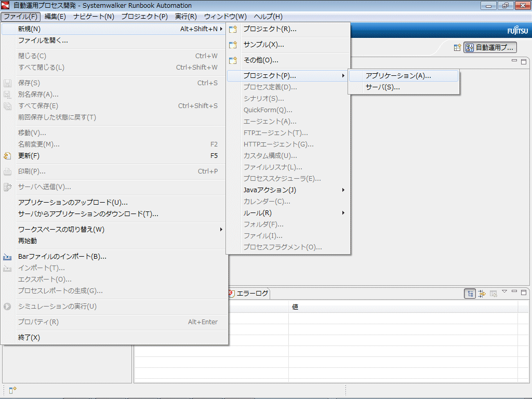Choose その他(O)... in New submenu

tap(288, 60)
